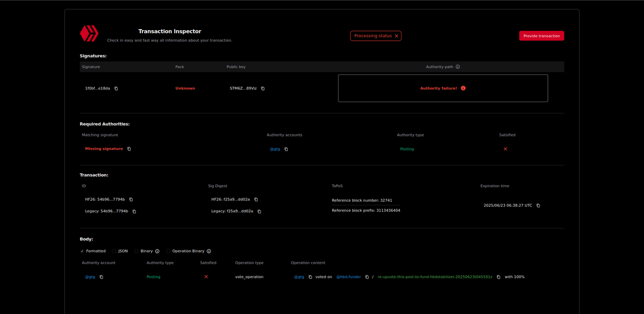This screenshot has width=644, height=314.
Task: Dismiss the Processing status badge
Action: tap(396, 36)
